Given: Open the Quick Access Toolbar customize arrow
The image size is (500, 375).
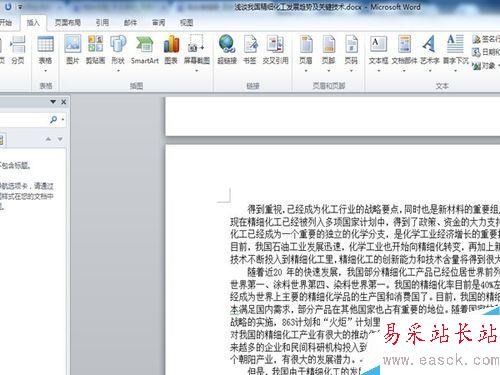Looking at the screenshot, I should pos(20,7).
